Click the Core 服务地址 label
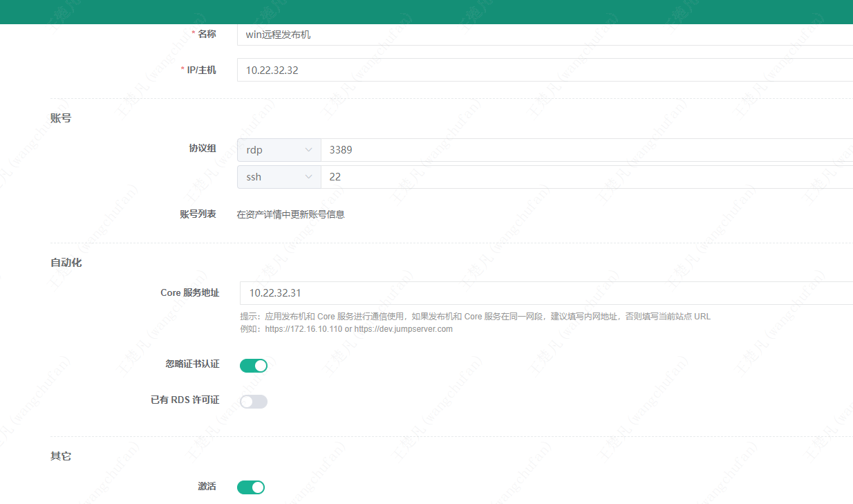The image size is (853, 504). click(x=190, y=292)
